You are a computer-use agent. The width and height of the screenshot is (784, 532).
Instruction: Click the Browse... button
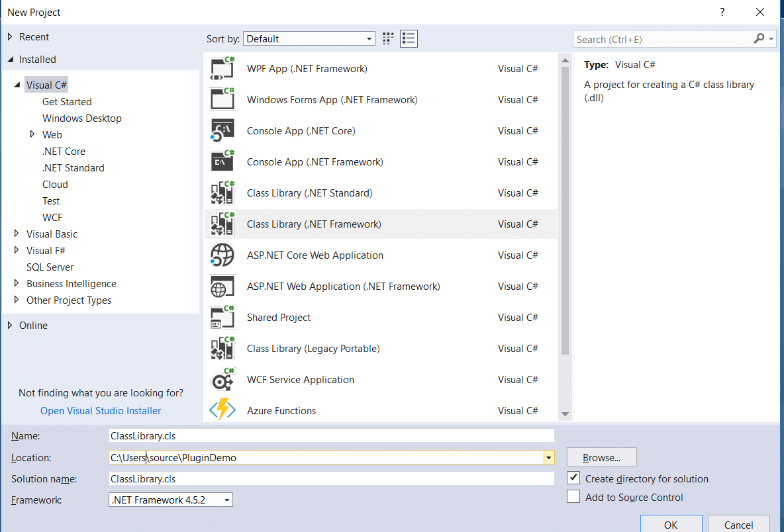(601, 457)
